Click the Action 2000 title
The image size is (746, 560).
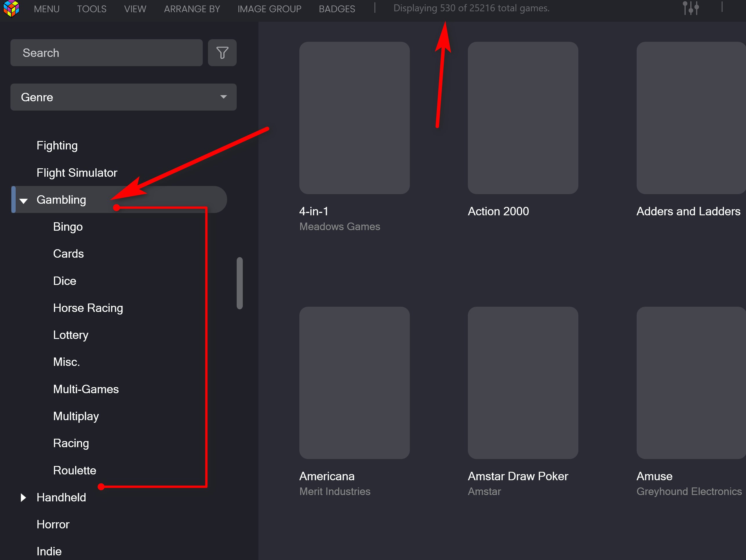(x=499, y=211)
